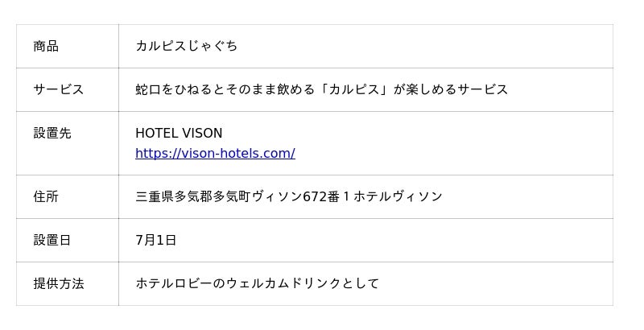Click the カルピスじゃぐち product name text
Image resolution: width=644 pixels, height=330 pixels.
186,46
